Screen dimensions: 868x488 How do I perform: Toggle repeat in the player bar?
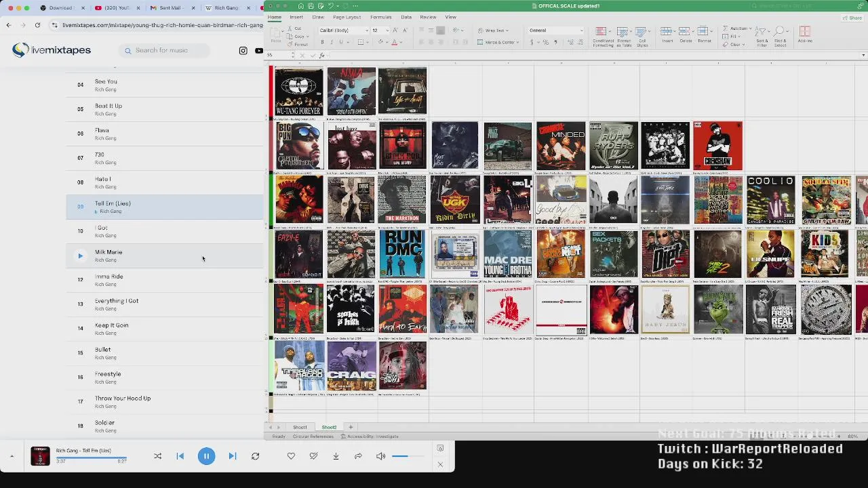tap(255, 456)
